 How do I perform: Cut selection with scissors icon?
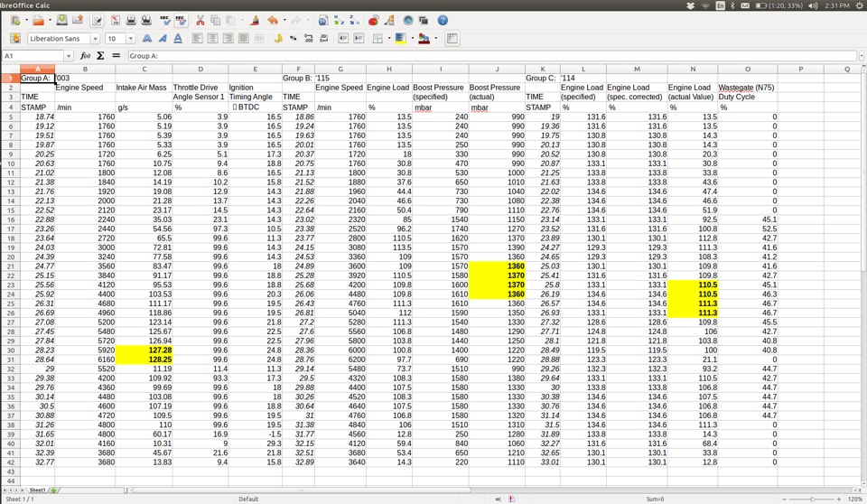click(x=200, y=21)
